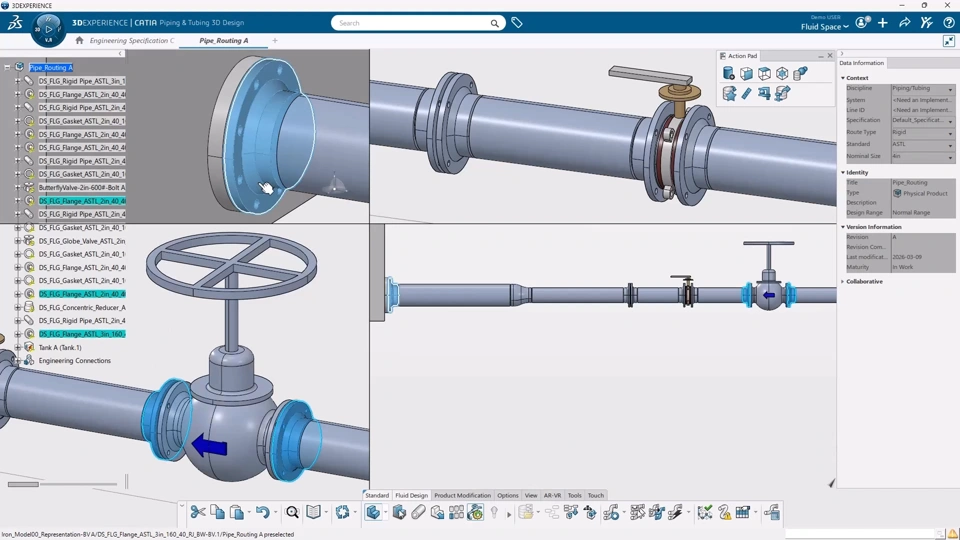
Task: Click the shaded cube icon in Action Pad
Action: (x=746, y=73)
